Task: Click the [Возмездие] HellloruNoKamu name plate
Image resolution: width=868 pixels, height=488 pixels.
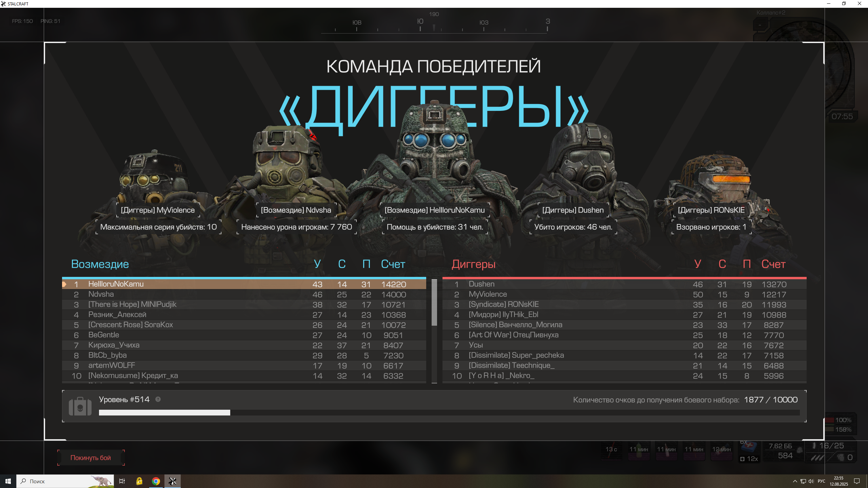Action: (435, 210)
